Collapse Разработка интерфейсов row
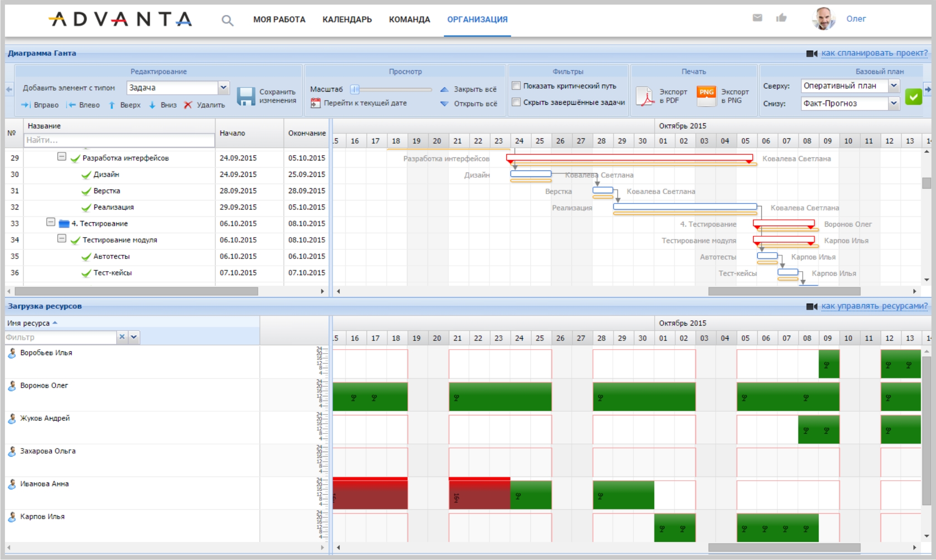Image resolution: width=936 pixels, height=560 pixels. tap(62, 156)
